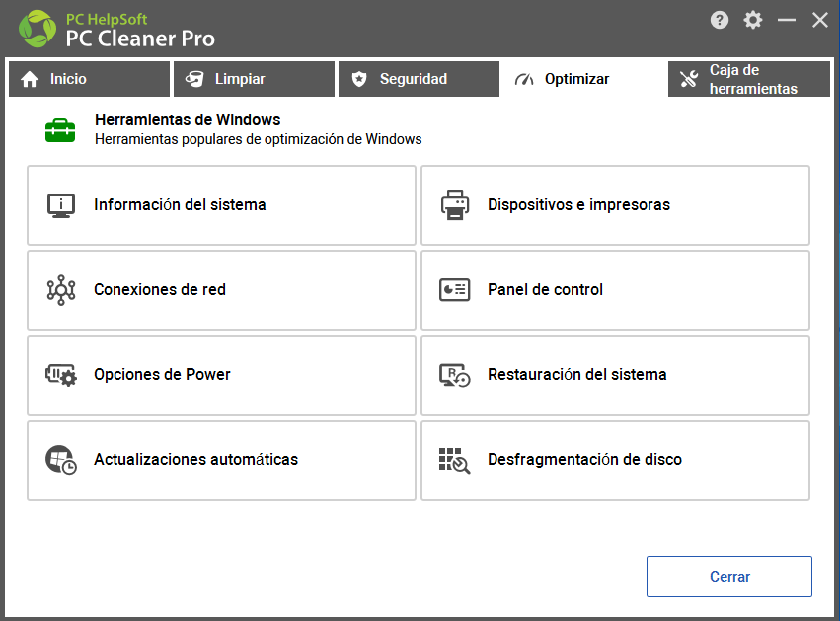840x621 pixels.
Task: Click the Windows clock icon for Actualizaciones automáticas
Action: [x=61, y=460]
